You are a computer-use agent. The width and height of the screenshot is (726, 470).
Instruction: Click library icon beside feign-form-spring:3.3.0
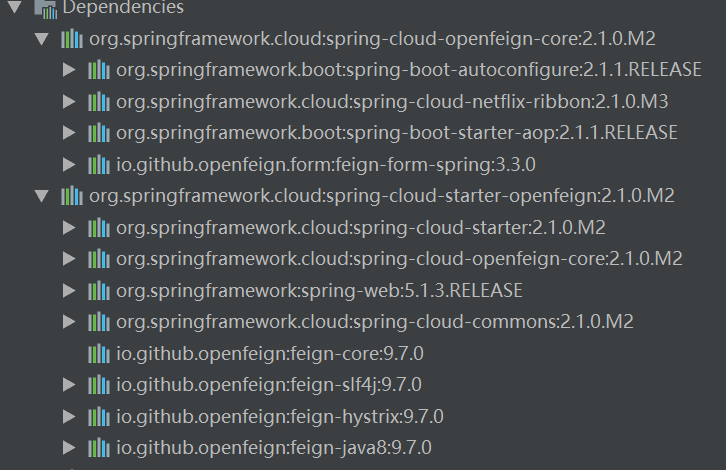click(98, 164)
